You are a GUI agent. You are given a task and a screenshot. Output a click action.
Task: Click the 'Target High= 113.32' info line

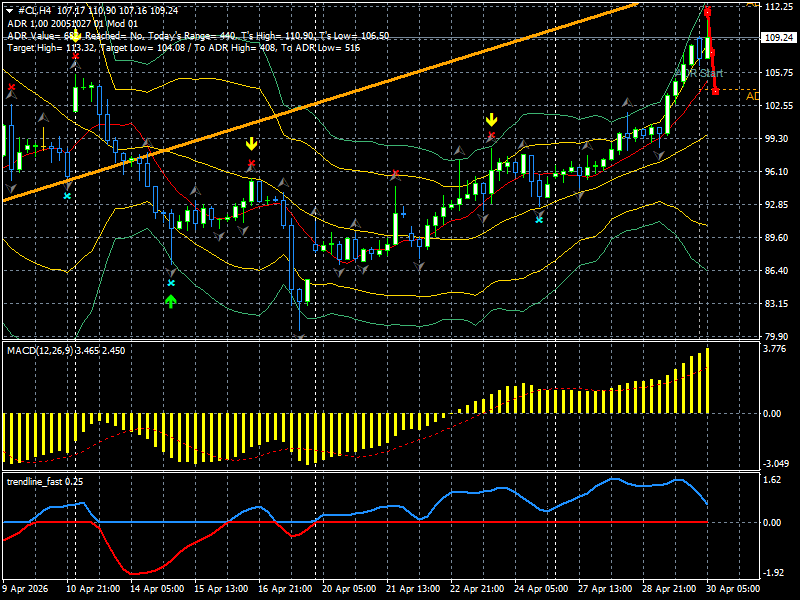tap(184, 48)
